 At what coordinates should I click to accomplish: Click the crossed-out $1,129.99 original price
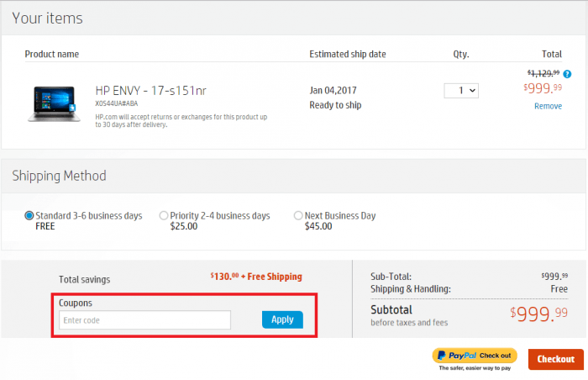tap(543, 74)
